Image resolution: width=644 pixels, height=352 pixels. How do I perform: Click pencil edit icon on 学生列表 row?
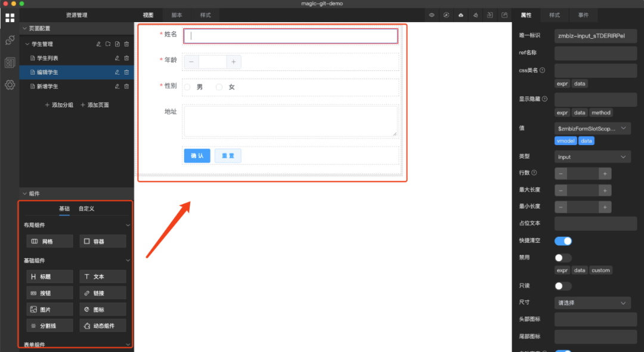coord(117,58)
